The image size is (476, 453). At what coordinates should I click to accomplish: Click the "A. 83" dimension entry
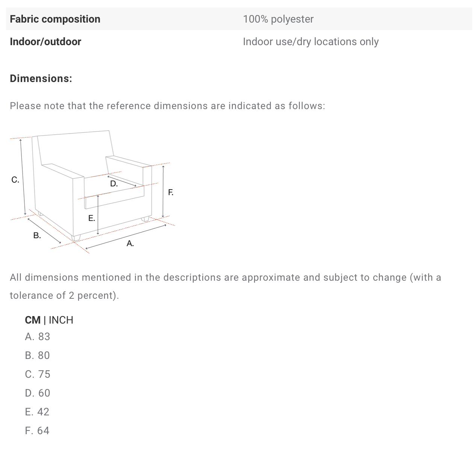point(37,336)
